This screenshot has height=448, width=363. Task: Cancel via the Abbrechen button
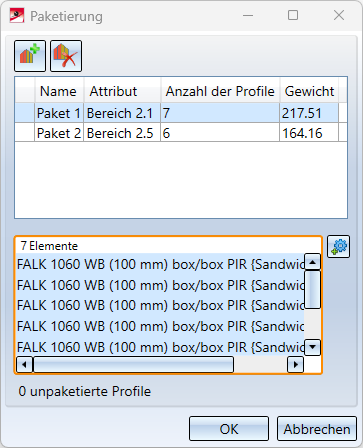coord(317,429)
